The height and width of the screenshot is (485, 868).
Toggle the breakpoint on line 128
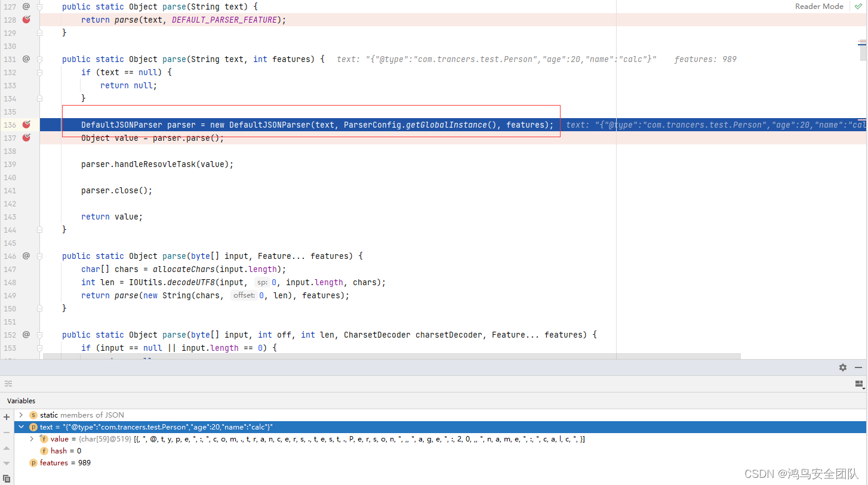pyautogui.click(x=26, y=20)
